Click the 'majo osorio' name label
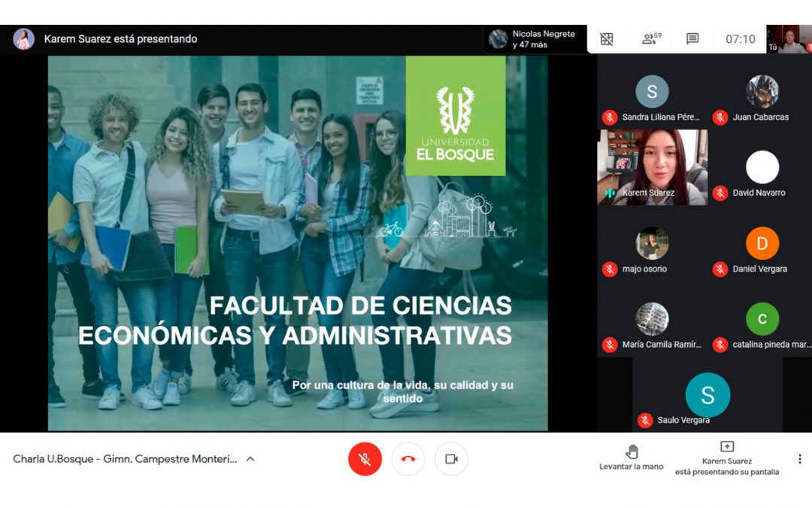This screenshot has height=508, width=812. pyautogui.click(x=644, y=269)
